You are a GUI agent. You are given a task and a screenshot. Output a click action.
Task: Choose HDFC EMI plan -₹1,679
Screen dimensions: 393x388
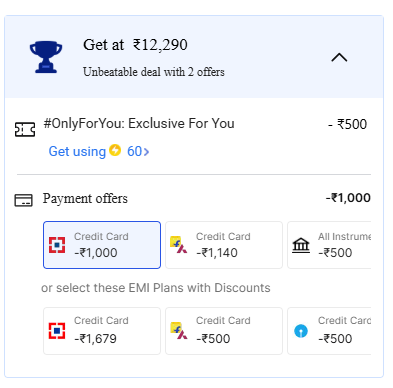click(102, 331)
